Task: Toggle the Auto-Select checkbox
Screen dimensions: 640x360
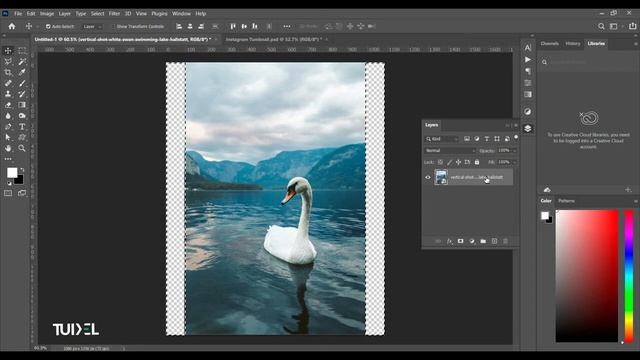Action: pyautogui.click(x=48, y=27)
